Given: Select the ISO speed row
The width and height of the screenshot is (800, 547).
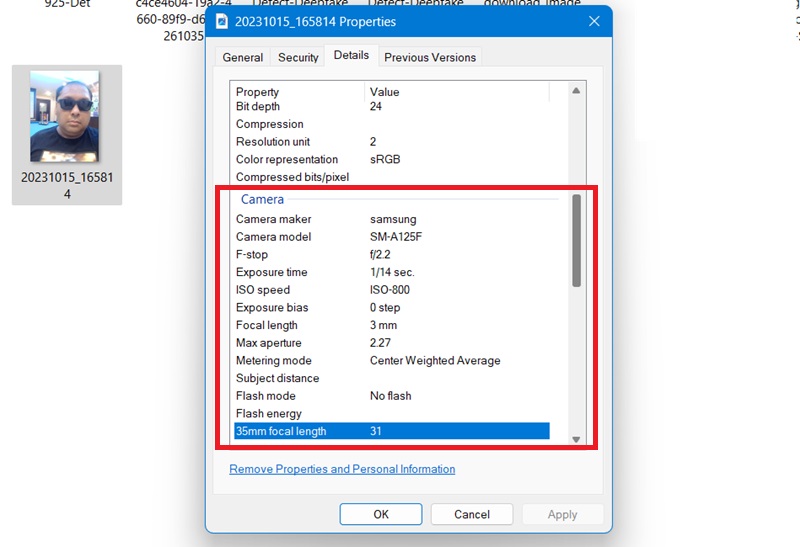Looking at the screenshot, I should coord(391,290).
